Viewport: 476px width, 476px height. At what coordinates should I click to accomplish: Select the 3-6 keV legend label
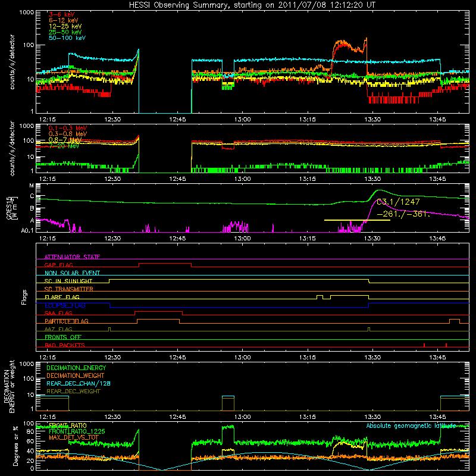pyautogui.click(x=62, y=14)
